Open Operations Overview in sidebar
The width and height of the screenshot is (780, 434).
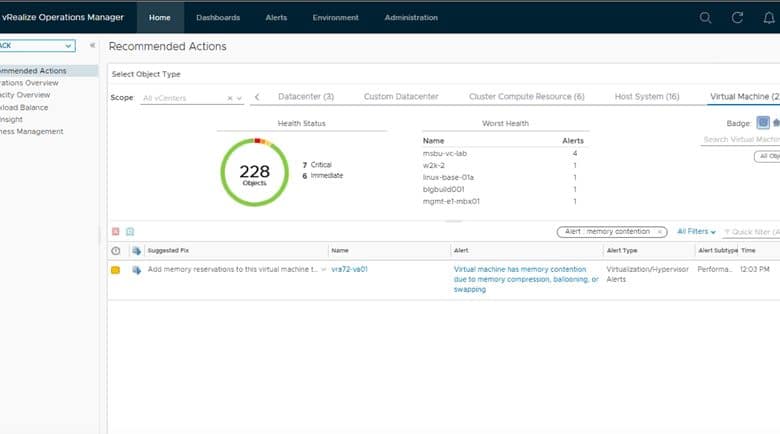pos(29,83)
